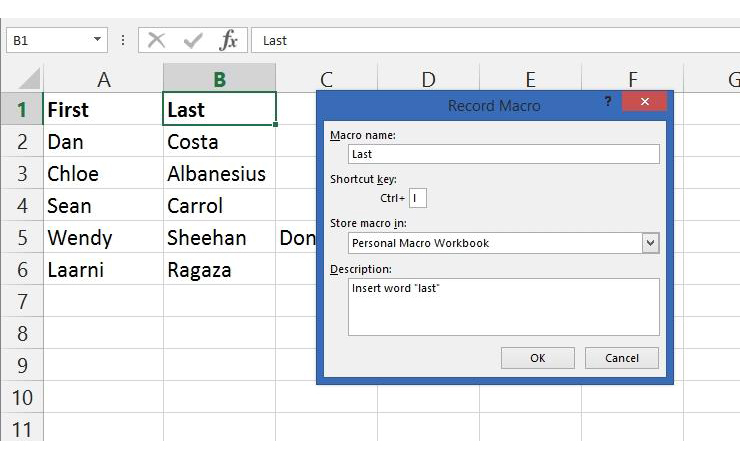Click the Cancel button in Record Macro

point(621,358)
